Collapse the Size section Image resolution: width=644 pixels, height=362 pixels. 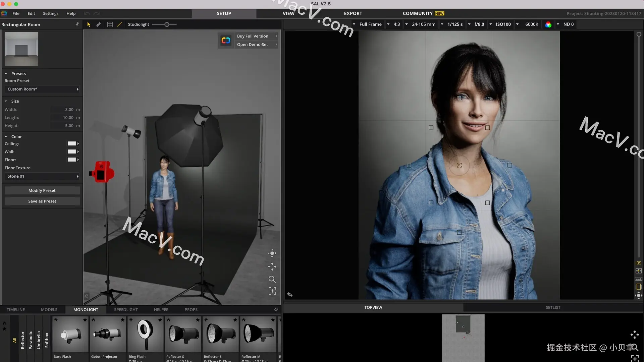click(6, 101)
